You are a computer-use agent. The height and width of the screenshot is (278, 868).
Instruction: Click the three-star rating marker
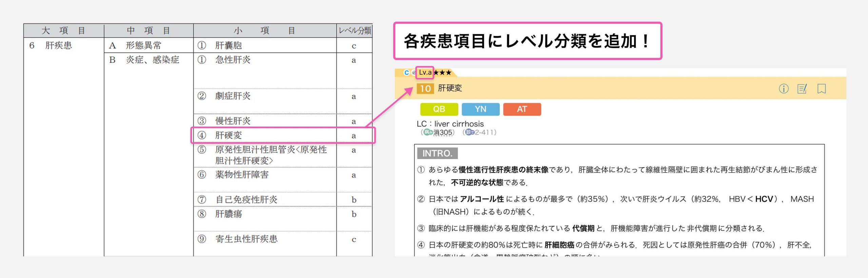(x=442, y=73)
